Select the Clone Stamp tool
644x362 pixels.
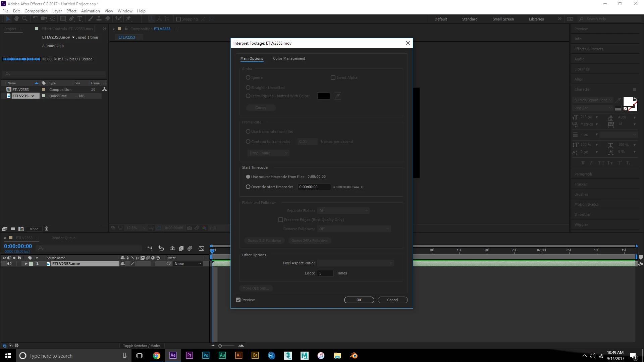click(x=99, y=19)
